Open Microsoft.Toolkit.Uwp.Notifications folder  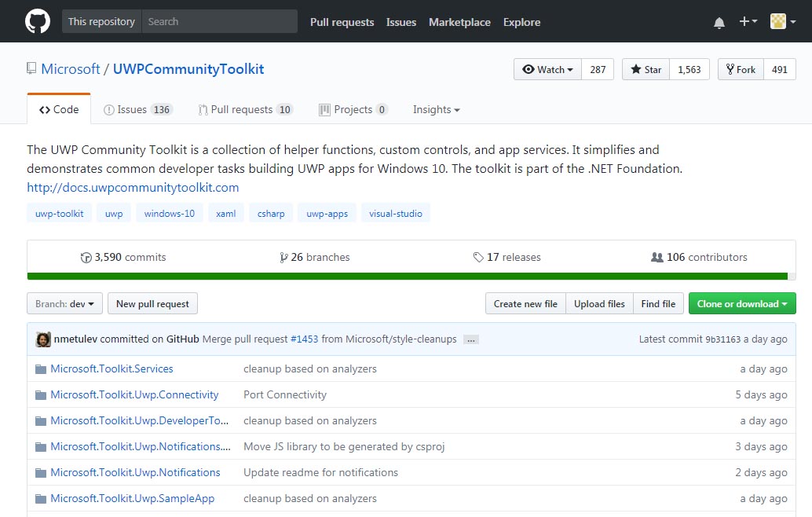135,472
